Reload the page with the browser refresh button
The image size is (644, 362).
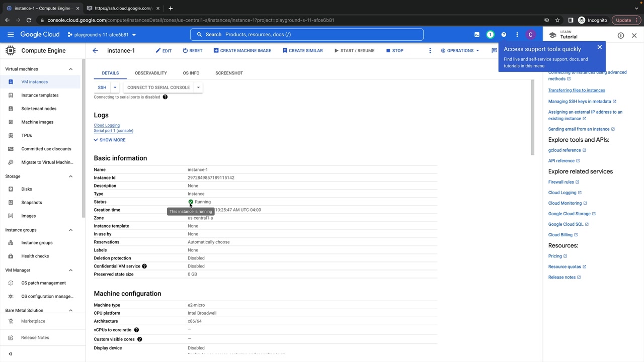click(29, 20)
